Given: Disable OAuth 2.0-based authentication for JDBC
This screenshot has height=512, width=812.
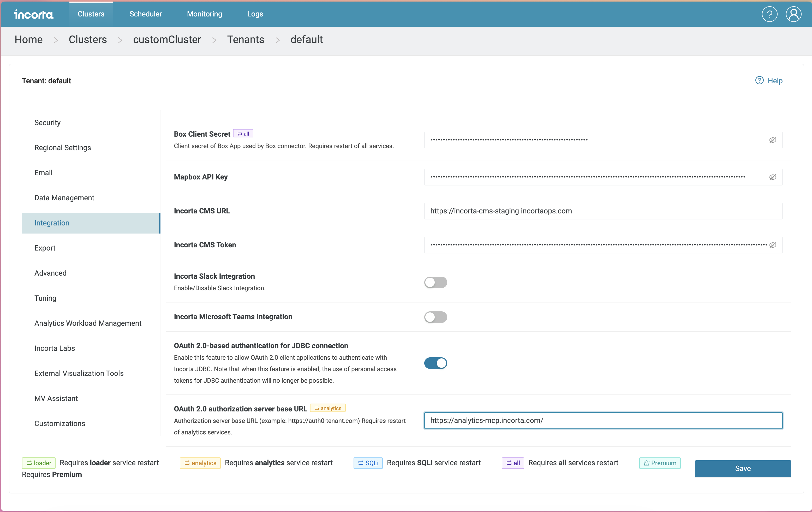Looking at the screenshot, I should pyautogui.click(x=435, y=363).
